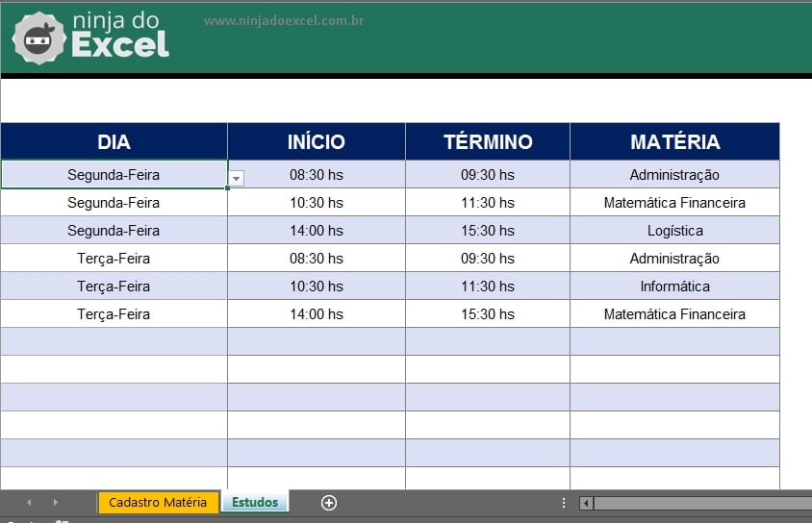Select Segunda-Feira cell in the Logística row
This screenshot has width=812, height=523.
point(114,230)
